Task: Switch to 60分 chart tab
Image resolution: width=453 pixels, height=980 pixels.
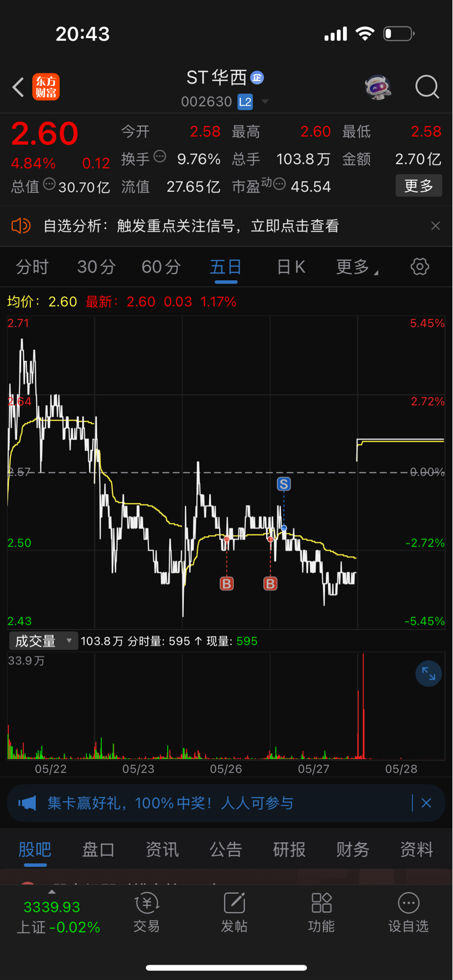Action: [x=161, y=267]
